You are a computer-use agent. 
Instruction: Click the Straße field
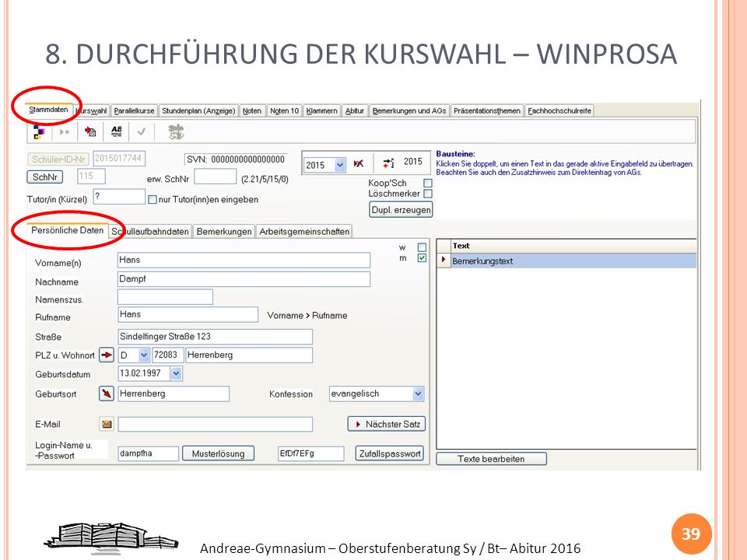(x=215, y=337)
